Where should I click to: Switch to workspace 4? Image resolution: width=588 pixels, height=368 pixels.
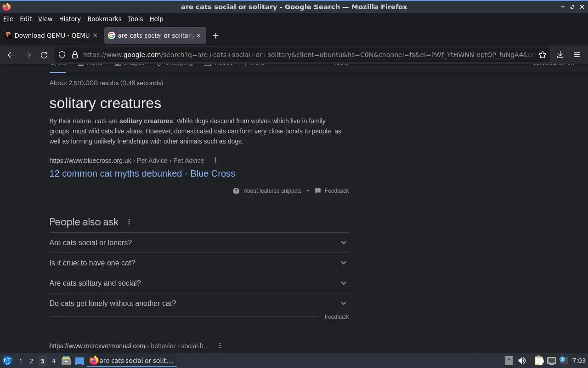[x=53, y=361]
